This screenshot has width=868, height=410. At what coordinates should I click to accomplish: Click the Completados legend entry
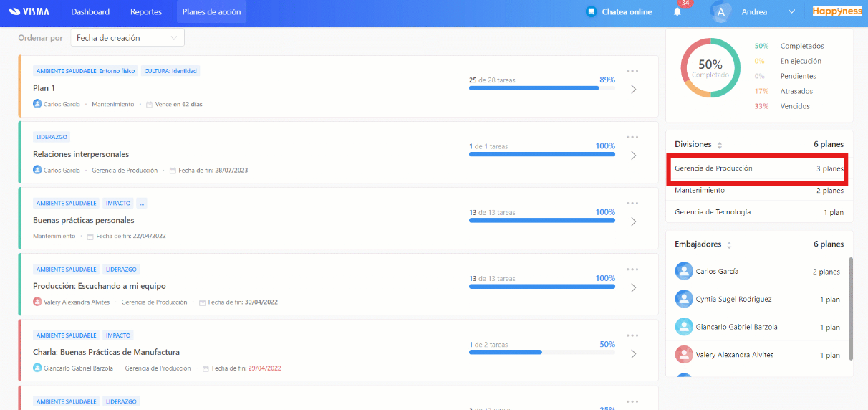tap(802, 46)
